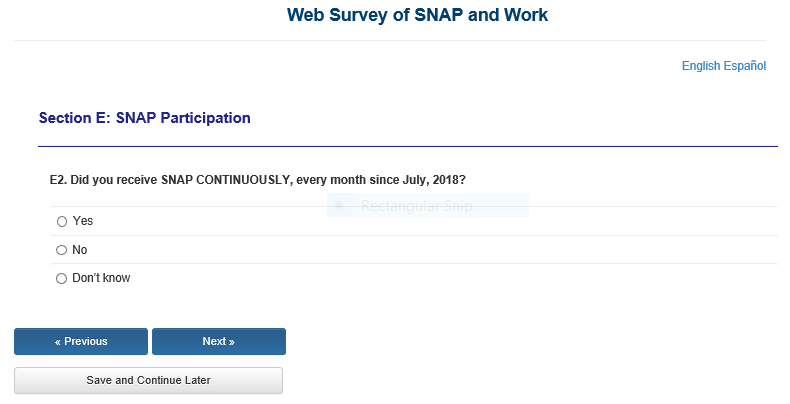Switch survey language to Español
Viewport: 790px width, 404px height.
(x=745, y=66)
